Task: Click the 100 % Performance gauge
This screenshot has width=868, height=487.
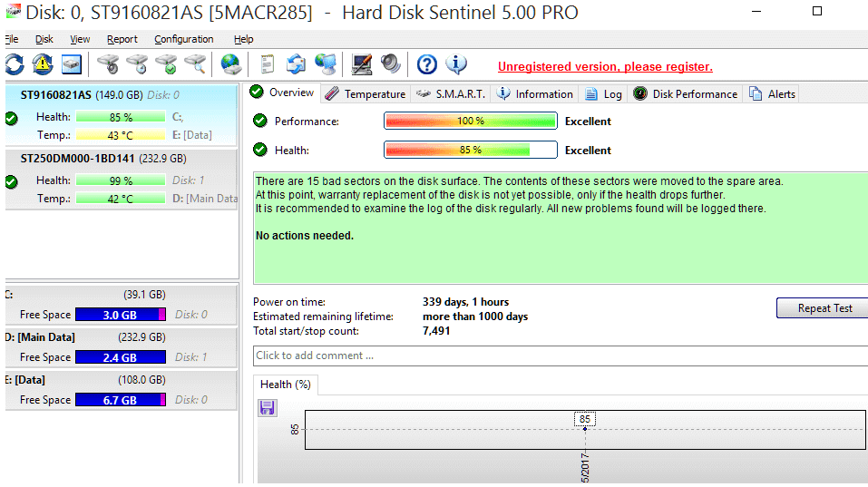Action: coord(471,121)
